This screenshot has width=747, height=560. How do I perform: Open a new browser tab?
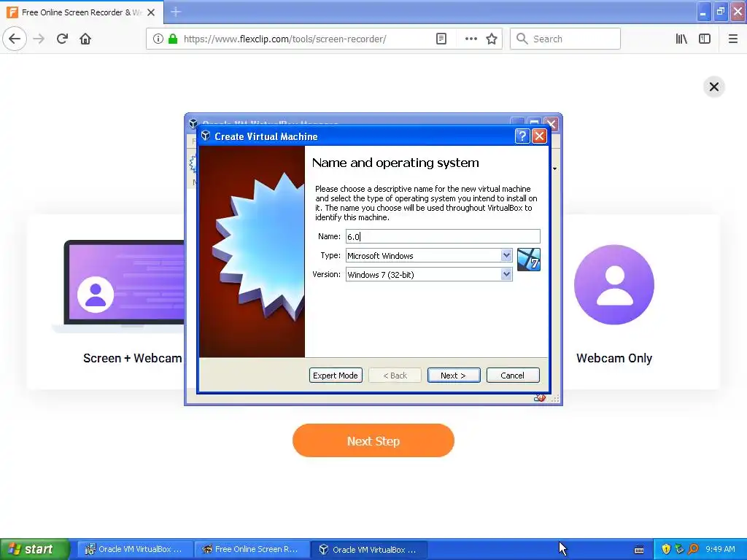[x=176, y=12]
